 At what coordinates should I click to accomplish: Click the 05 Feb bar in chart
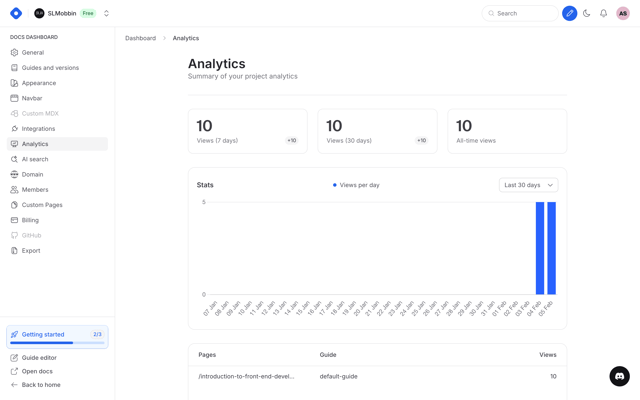click(x=551, y=248)
